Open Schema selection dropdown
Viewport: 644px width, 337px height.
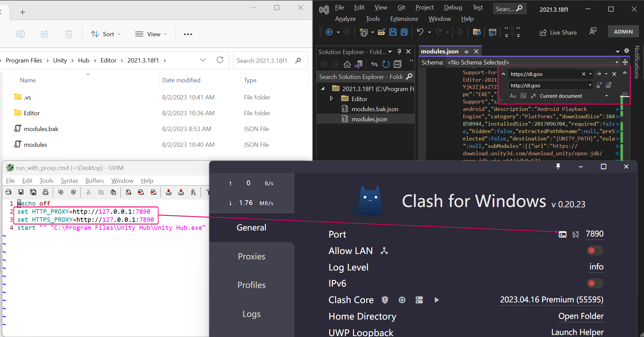(x=617, y=62)
